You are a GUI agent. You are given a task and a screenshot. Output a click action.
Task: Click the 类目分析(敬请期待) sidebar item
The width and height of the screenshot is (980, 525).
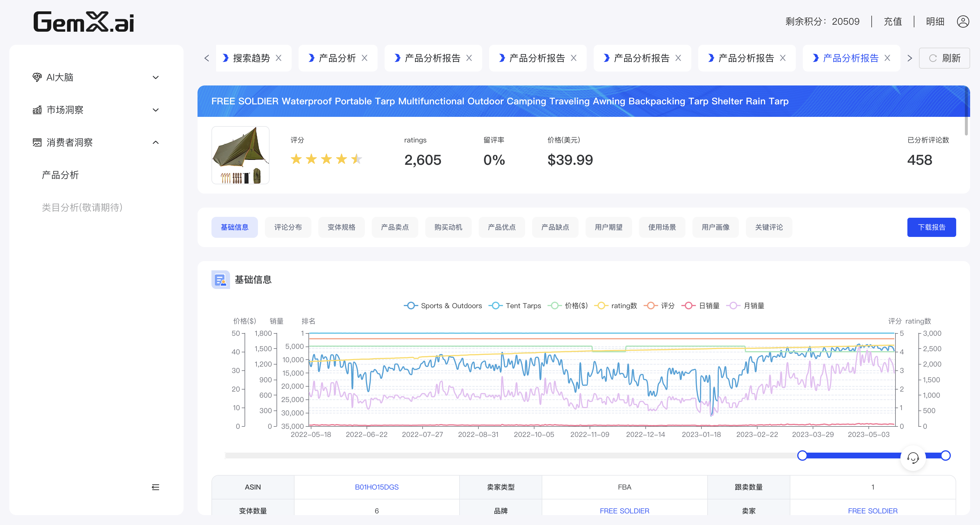82,208
